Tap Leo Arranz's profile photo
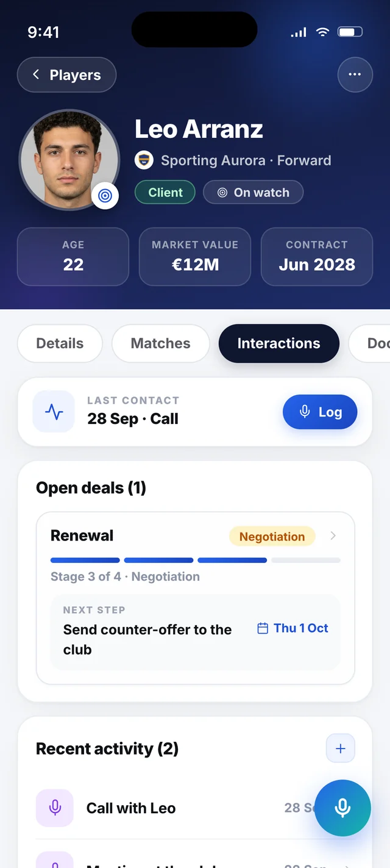This screenshot has width=390, height=868. click(69, 160)
